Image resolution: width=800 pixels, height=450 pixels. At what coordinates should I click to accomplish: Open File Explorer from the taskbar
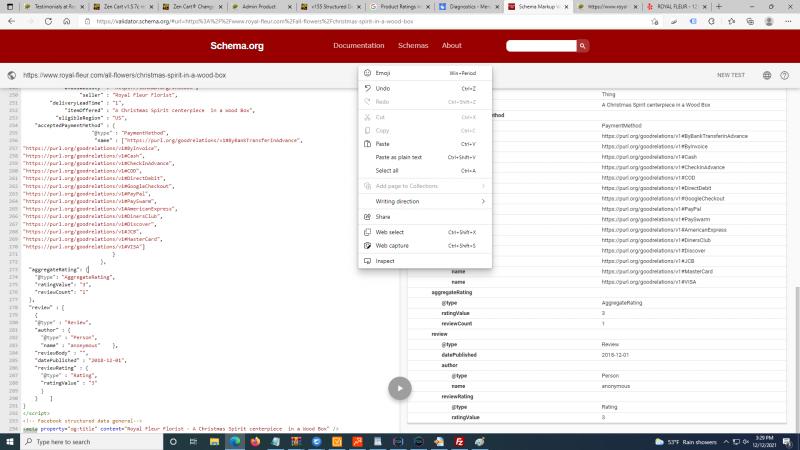click(214, 442)
